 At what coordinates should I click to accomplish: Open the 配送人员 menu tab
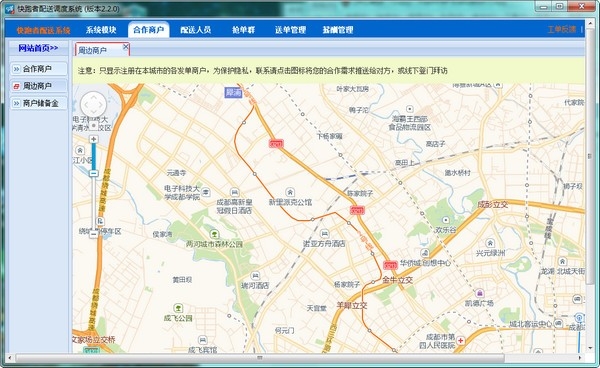click(196, 30)
